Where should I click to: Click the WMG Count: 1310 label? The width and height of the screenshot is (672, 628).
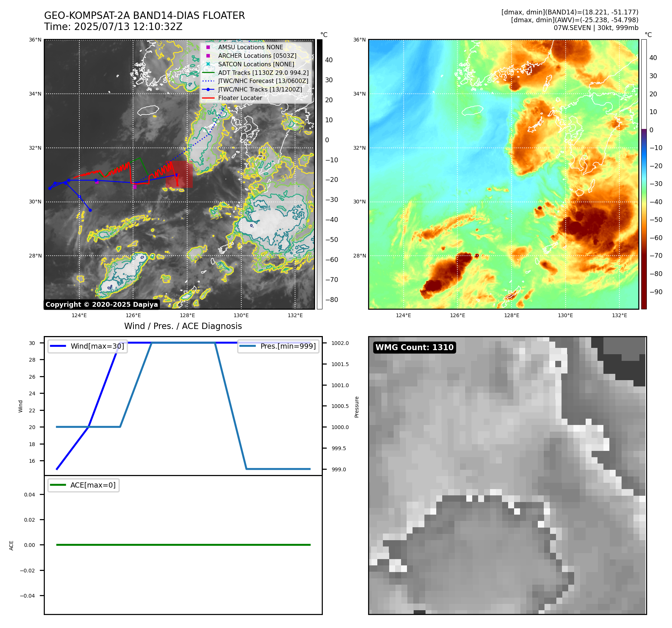[x=414, y=348]
